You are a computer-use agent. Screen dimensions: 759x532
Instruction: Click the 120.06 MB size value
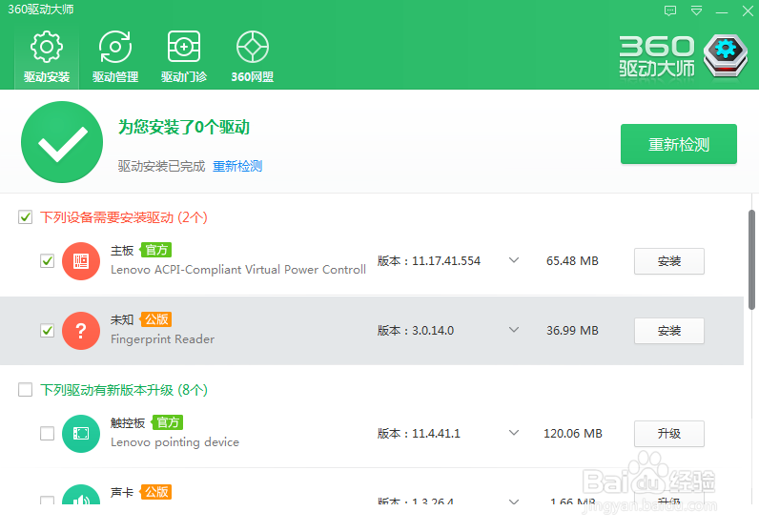573,433
